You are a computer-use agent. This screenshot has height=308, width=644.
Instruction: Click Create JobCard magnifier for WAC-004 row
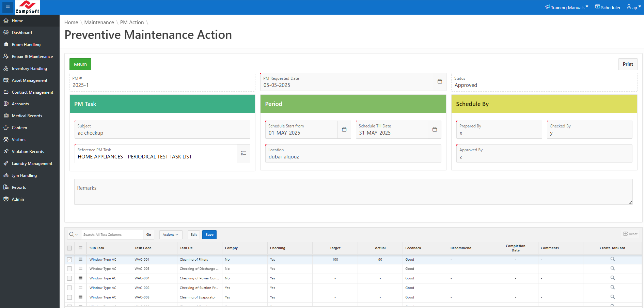(612, 278)
